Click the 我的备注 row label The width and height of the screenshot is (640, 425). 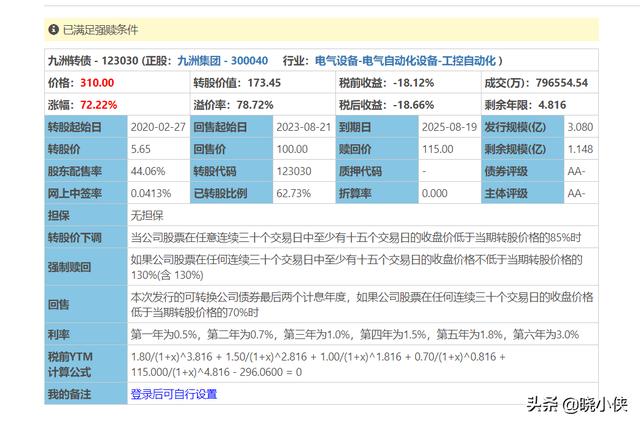86,394
